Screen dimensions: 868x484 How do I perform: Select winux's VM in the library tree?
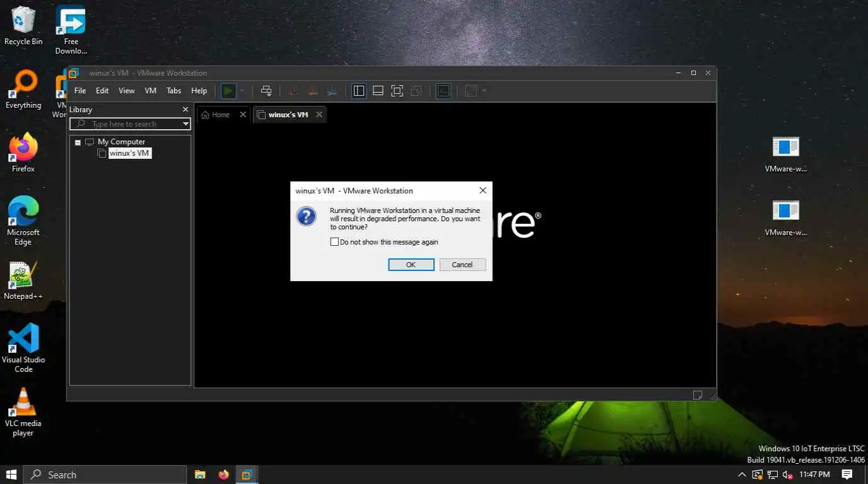click(129, 153)
